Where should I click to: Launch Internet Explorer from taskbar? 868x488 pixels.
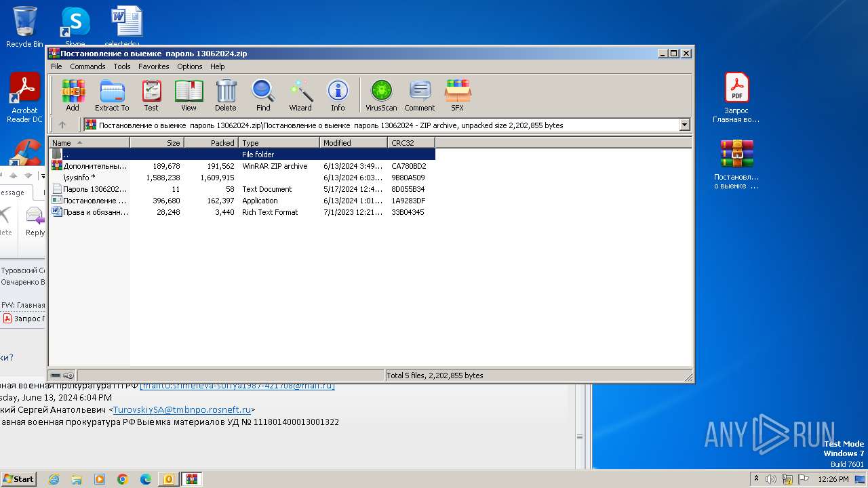pyautogui.click(x=54, y=479)
